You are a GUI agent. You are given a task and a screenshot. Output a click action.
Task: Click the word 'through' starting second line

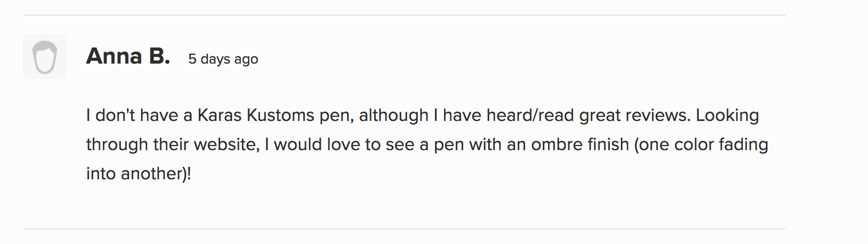tap(117, 144)
